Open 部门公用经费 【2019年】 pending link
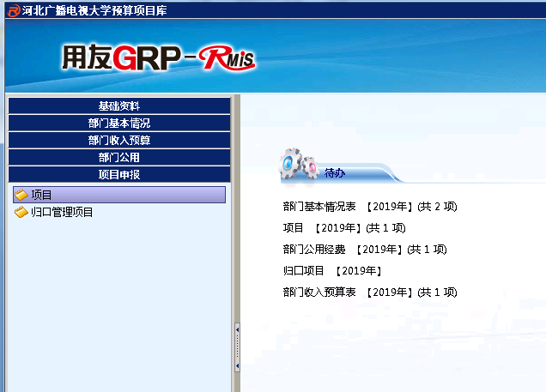The height and width of the screenshot is (392, 546). tap(365, 250)
